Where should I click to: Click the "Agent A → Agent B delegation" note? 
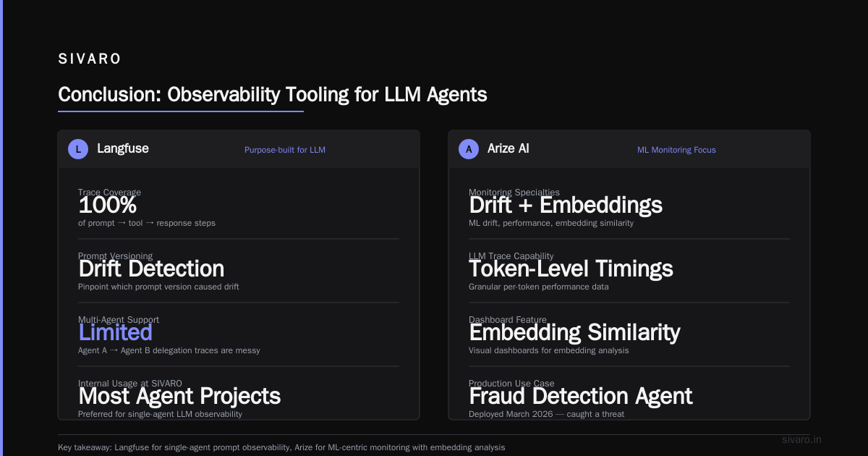(x=169, y=350)
